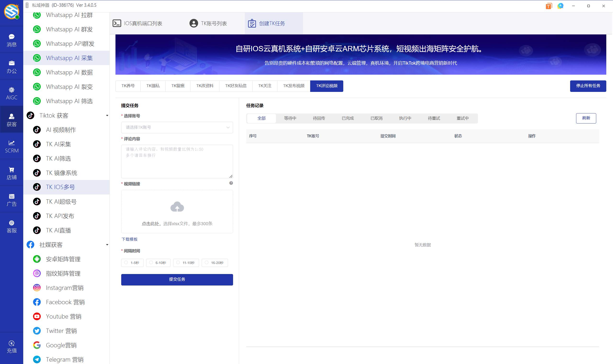The height and width of the screenshot is (364, 613).
Task: Open the TK账号 selection dropdown
Action: pyautogui.click(x=177, y=127)
